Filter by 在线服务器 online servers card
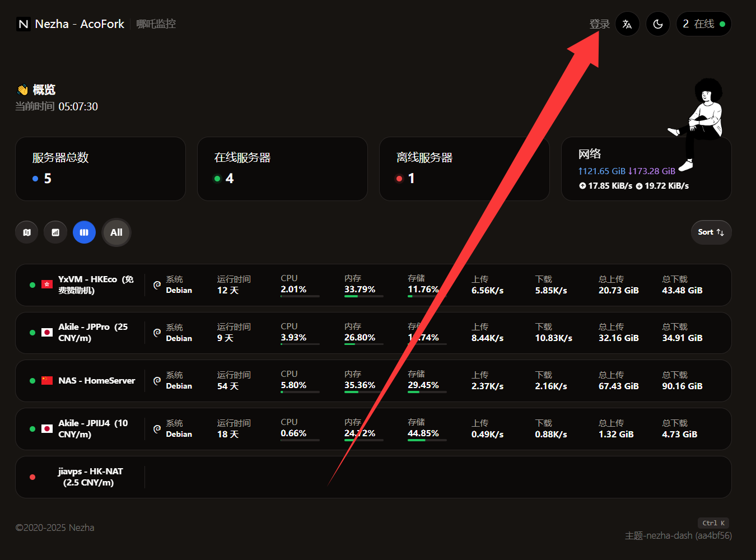The height and width of the screenshot is (560, 756). pyautogui.click(x=282, y=169)
